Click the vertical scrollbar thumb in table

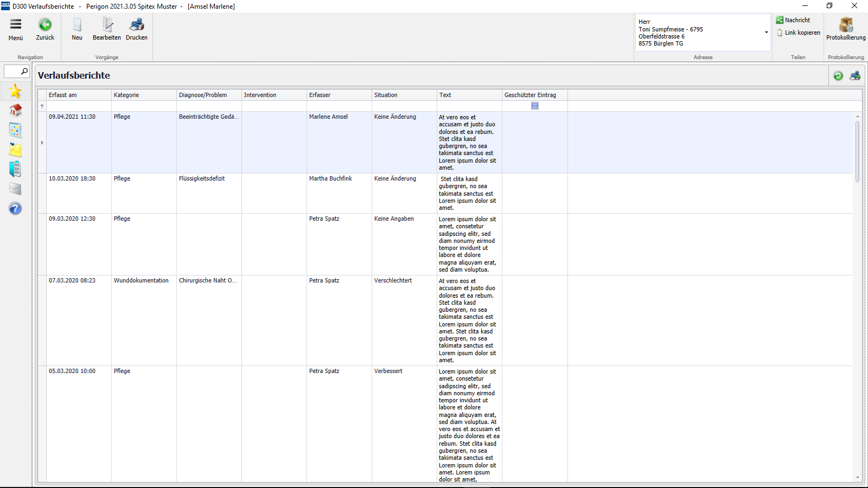pyautogui.click(x=857, y=151)
